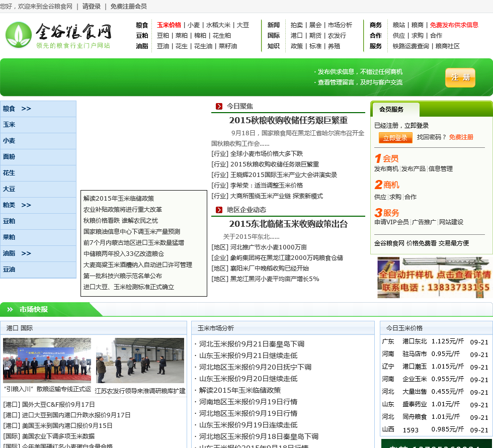Expand the 粮食 >> sidebar category

click(38, 109)
